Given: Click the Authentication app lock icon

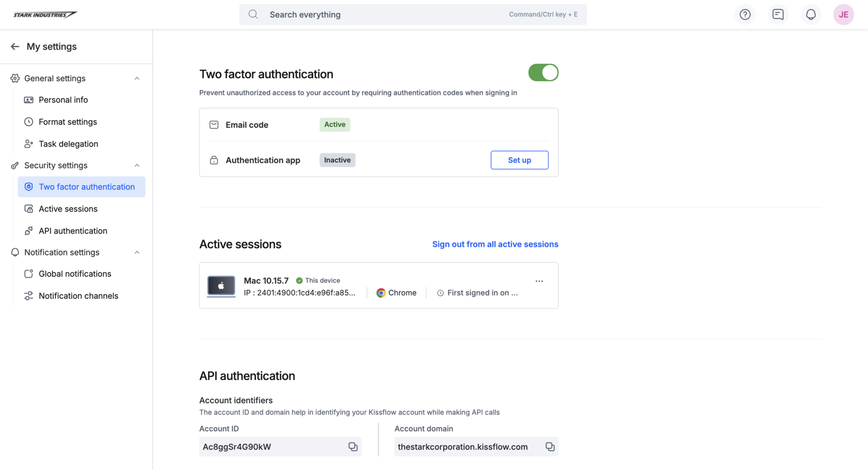Looking at the screenshot, I should [x=214, y=160].
